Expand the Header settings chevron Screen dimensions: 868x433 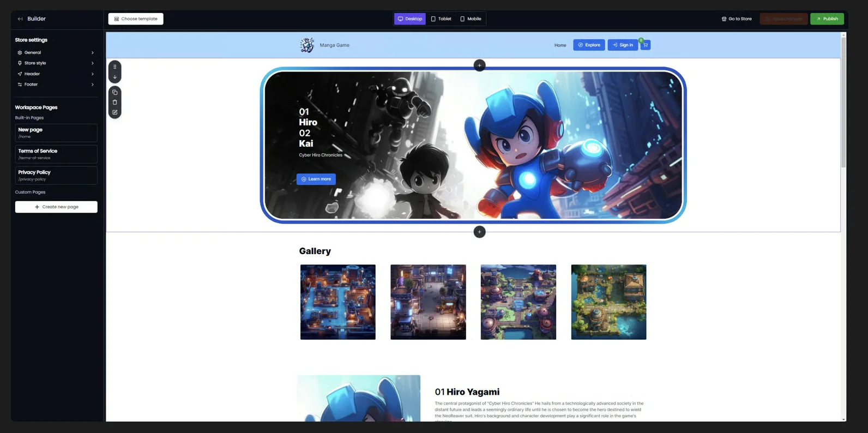click(x=93, y=74)
